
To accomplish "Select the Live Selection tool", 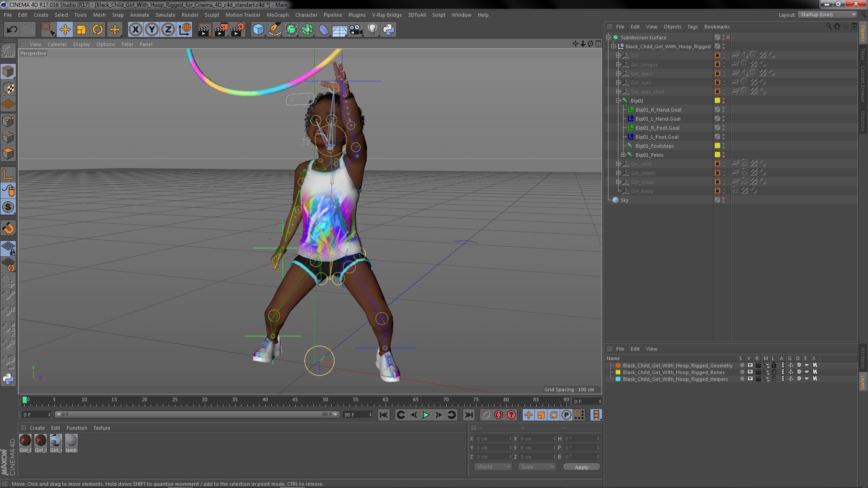I will [47, 30].
